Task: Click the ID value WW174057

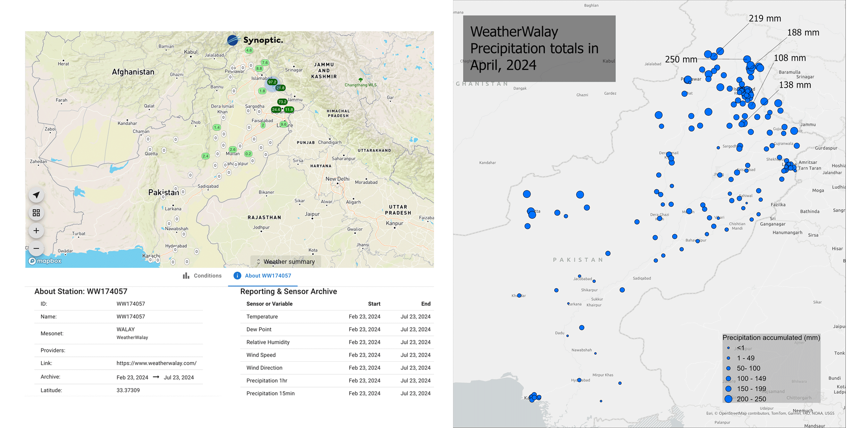Action: pyautogui.click(x=131, y=304)
